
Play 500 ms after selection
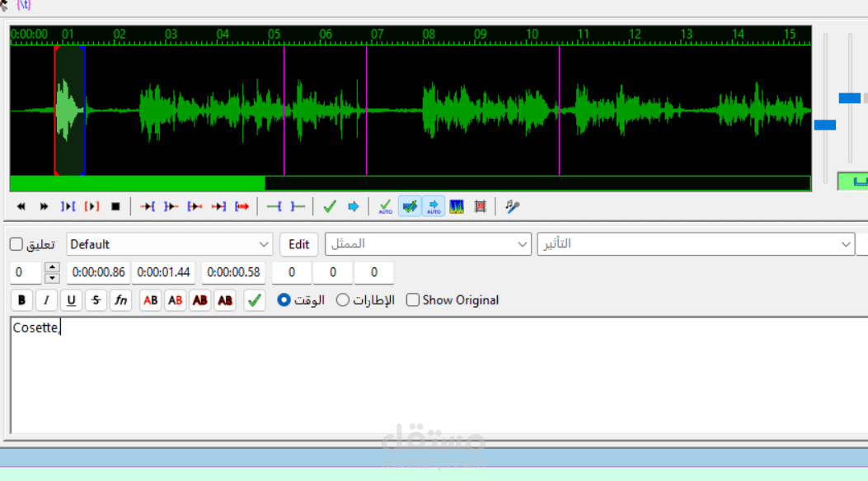(171, 207)
